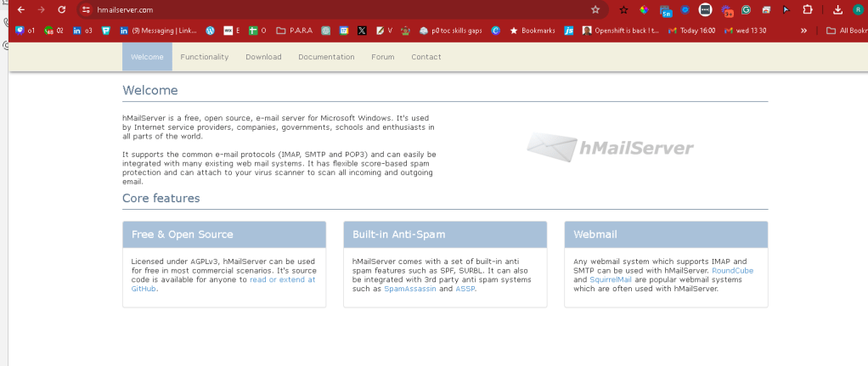Open the Openshift is back bookmark

click(x=621, y=31)
